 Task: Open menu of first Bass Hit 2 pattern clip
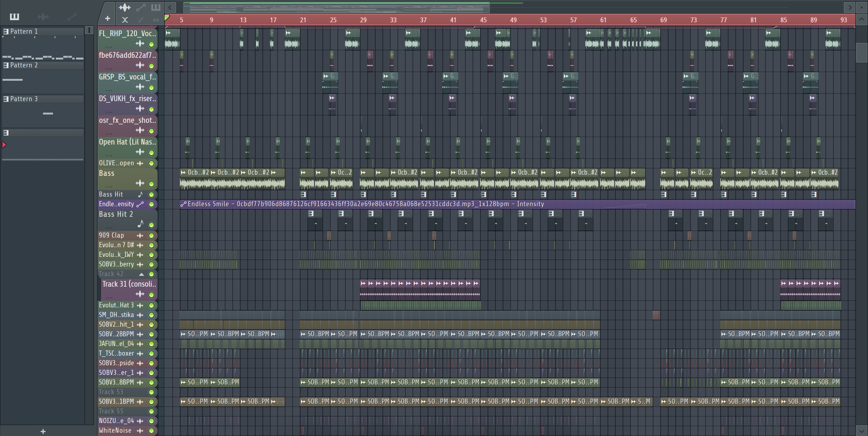coord(311,213)
